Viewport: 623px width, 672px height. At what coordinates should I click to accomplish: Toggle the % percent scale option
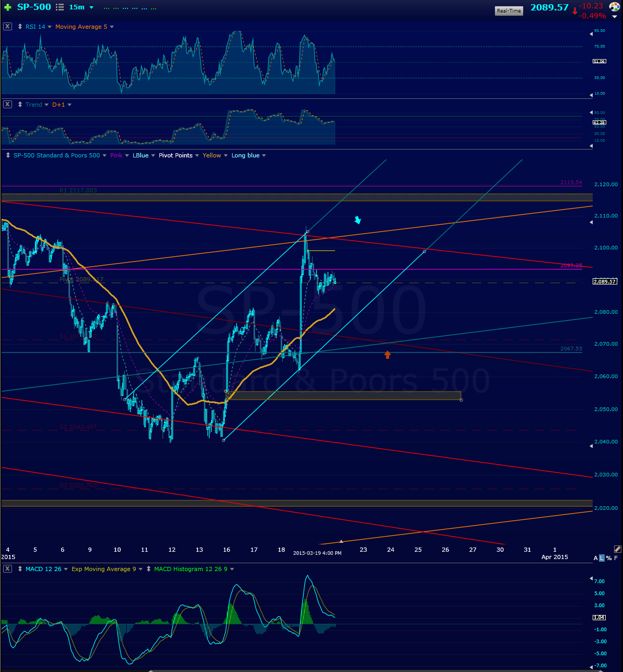click(609, 558)
